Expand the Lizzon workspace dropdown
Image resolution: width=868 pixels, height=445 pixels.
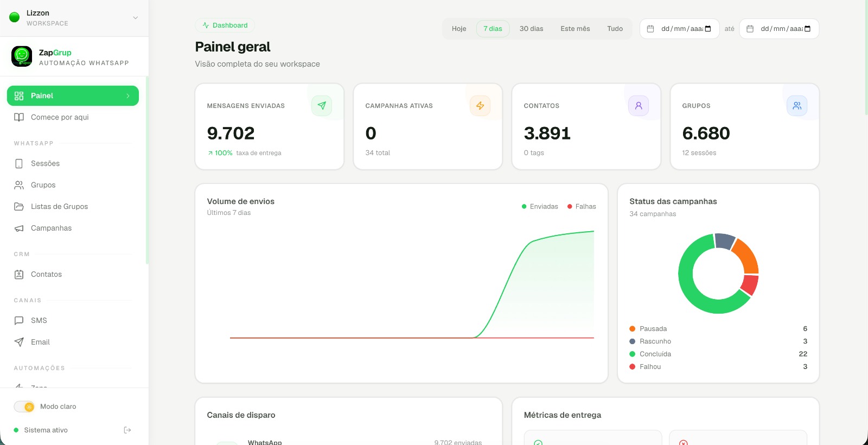[x=135, y=18]
